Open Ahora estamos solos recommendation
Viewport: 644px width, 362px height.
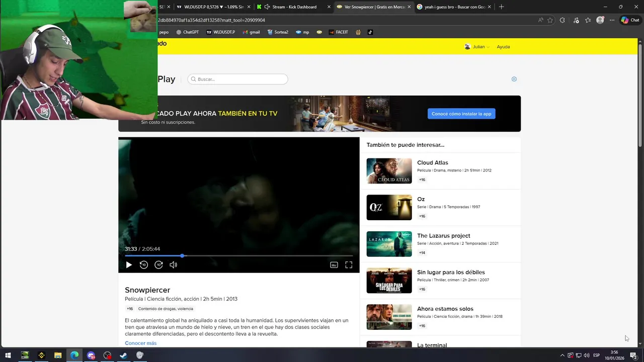pos(440,317)
